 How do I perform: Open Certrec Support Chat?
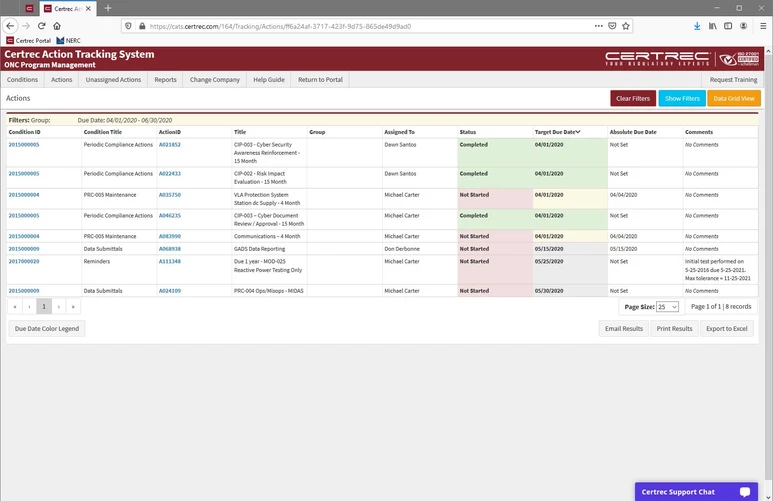coord(696,492)
